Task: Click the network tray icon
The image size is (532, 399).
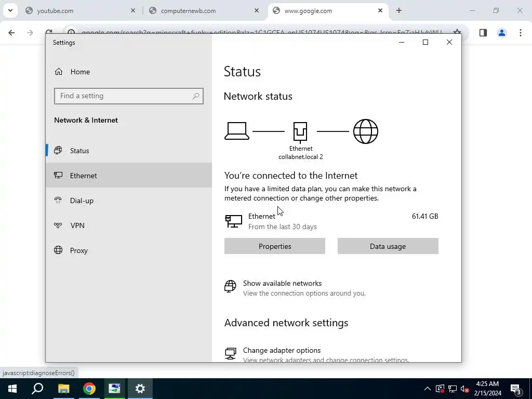Action: (x=453, y=389)
